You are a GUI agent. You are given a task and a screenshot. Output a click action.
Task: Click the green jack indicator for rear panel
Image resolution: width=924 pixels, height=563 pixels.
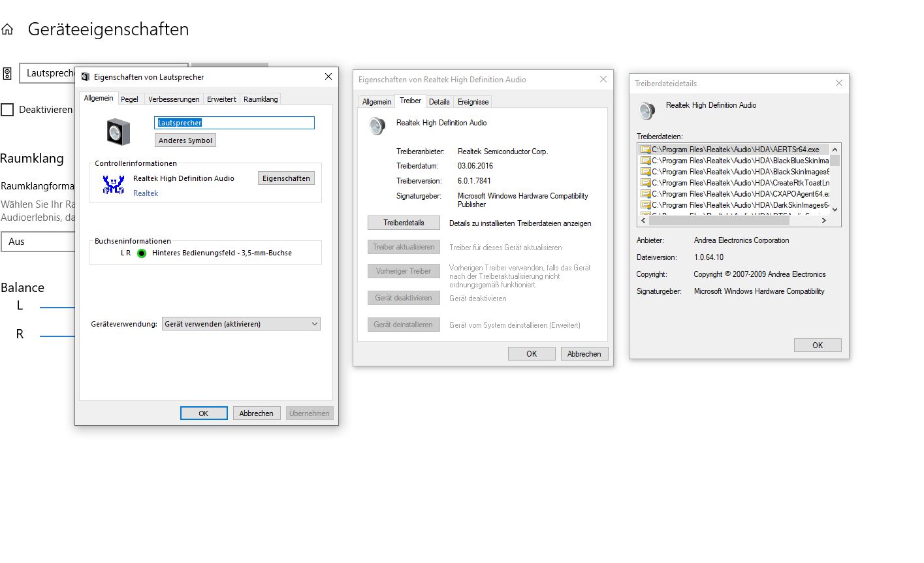142,253
